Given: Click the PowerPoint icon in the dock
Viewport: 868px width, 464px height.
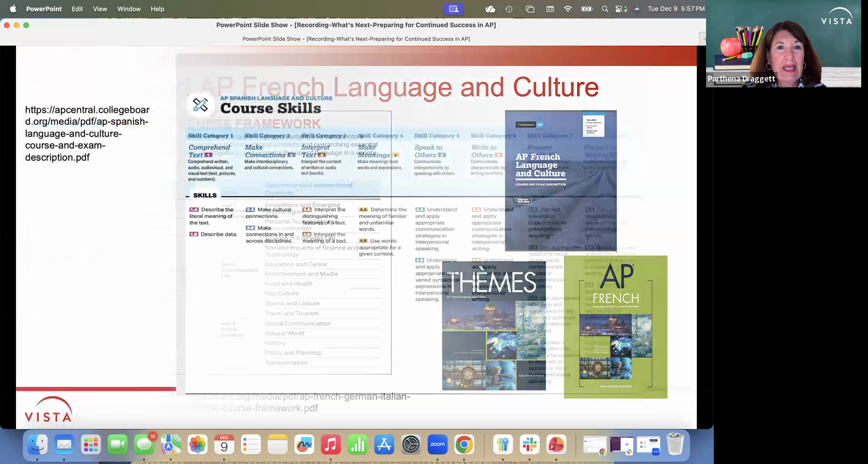Looking at the screenshot, I should coord(556,445).
